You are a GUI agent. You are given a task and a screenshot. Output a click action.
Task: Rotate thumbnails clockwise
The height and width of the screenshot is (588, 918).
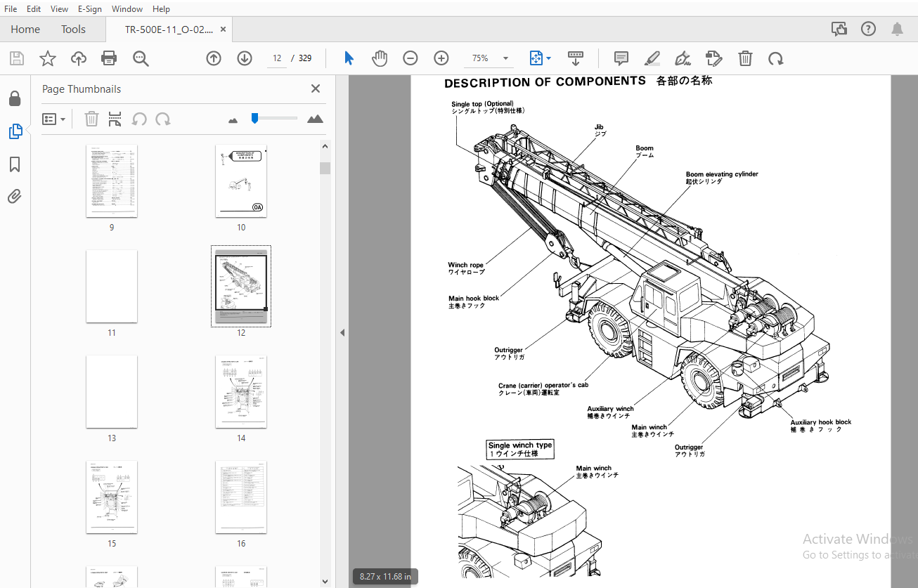tap(163, 119)
